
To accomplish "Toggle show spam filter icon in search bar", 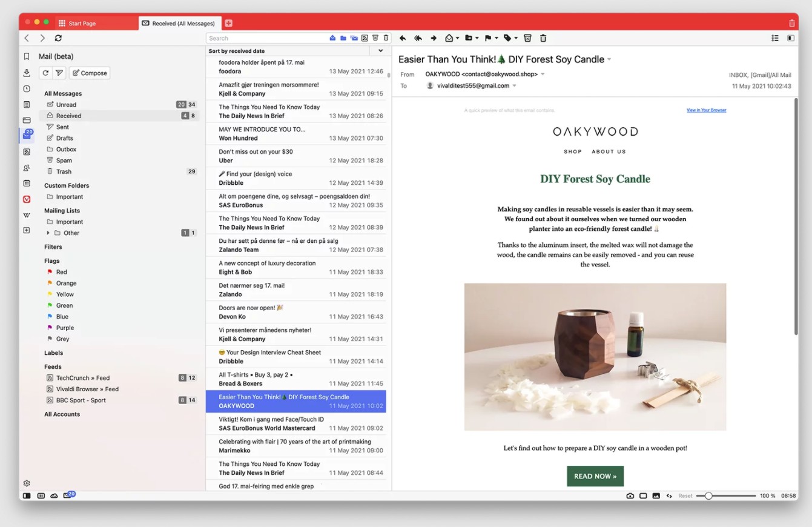I will (x=375, y=38).
